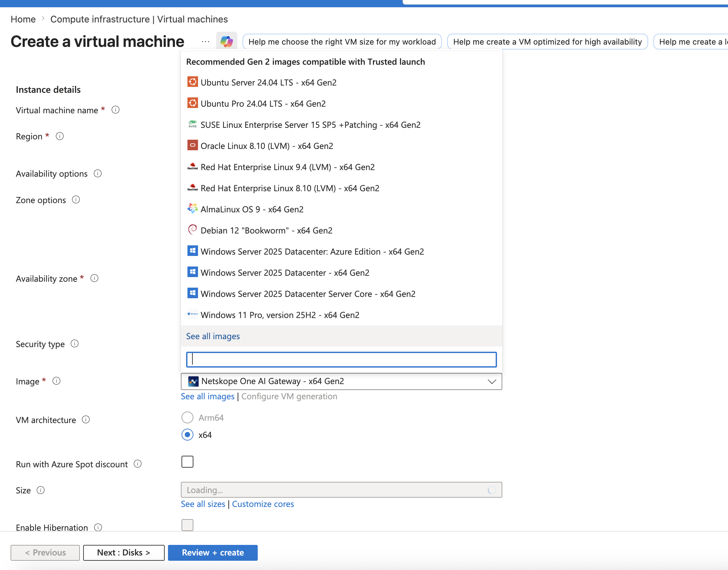Click the Previous button
728x570 pixels.
click(x=45, y=552)
